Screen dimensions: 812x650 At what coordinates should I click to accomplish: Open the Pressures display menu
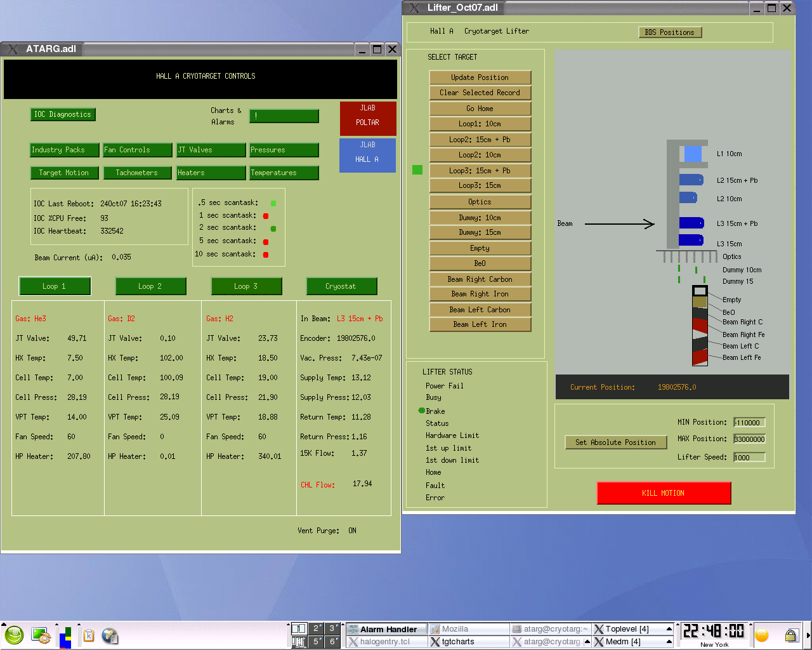coord(284,150)
